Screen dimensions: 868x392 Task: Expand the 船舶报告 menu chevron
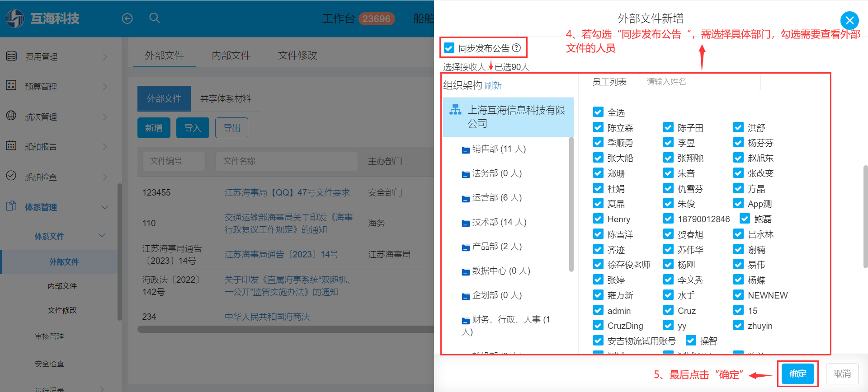[x=105, y=146]
